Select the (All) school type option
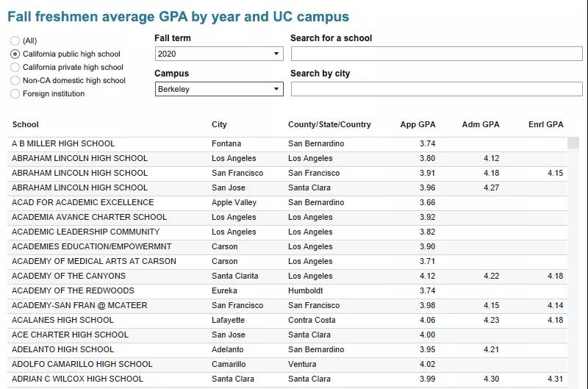This screenshot has height=389, width=588. point(15,41)
